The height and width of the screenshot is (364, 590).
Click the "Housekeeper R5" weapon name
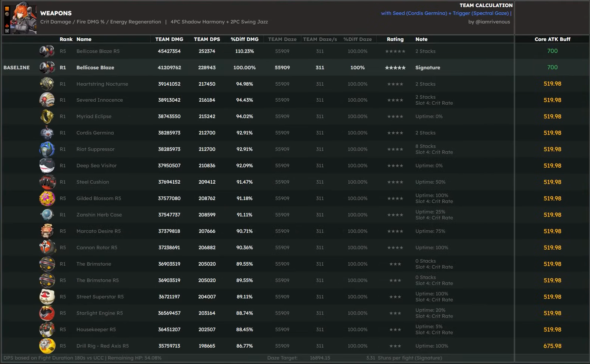pyautogui.click(x=96, y=329)
